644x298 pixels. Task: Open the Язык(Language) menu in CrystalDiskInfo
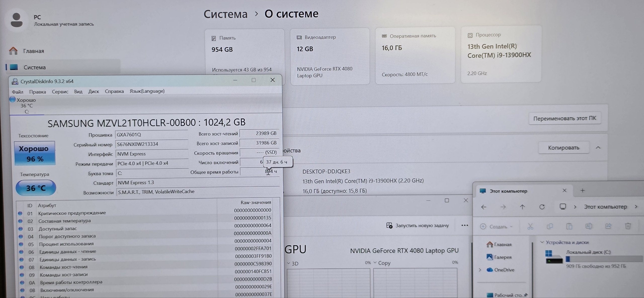[147, 91]
